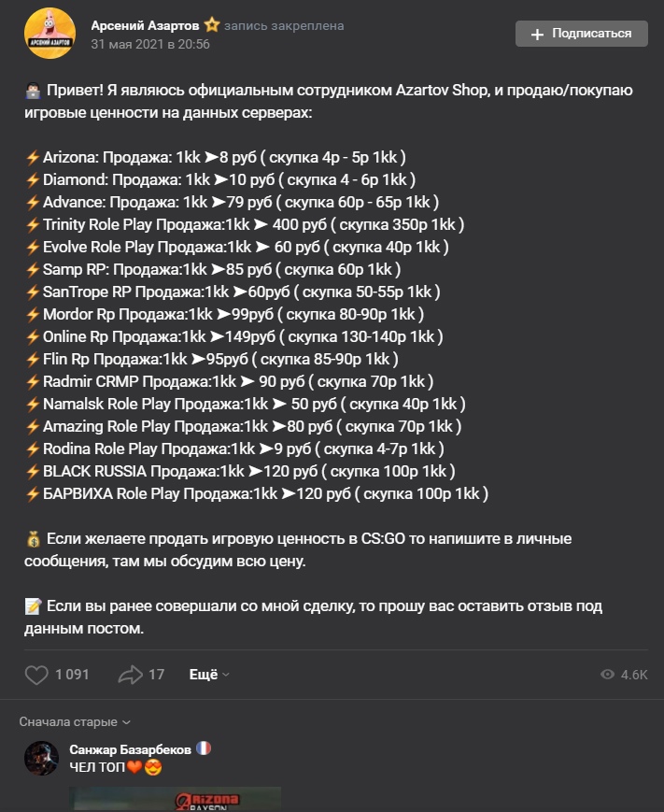Click the like count 1 091
The width and height of the screenshot is (664, 812).
(72, 675)
